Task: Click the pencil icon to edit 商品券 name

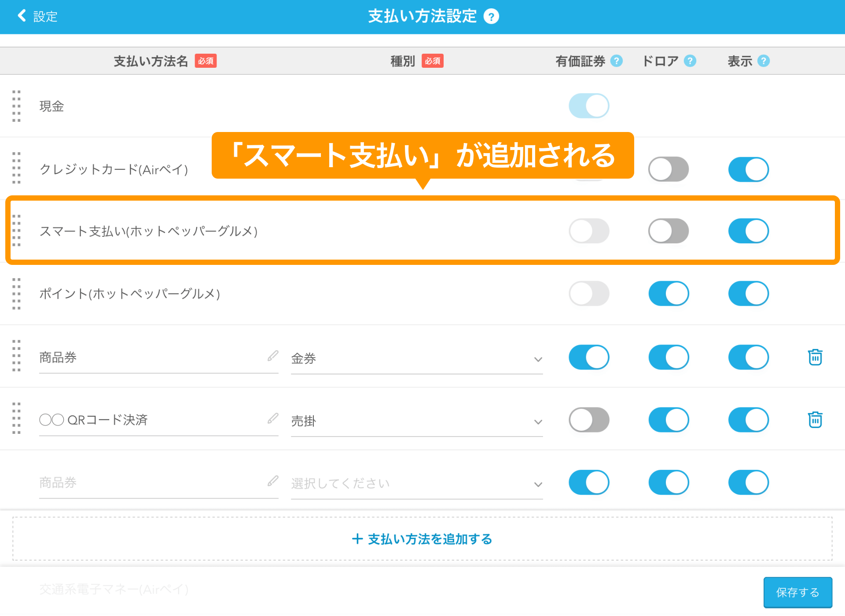Action: pos(273,356)
